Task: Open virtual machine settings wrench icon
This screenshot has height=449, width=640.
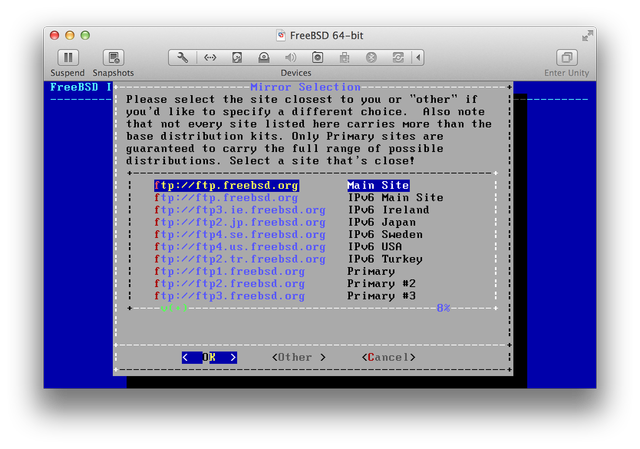Action: coord(182,58)
